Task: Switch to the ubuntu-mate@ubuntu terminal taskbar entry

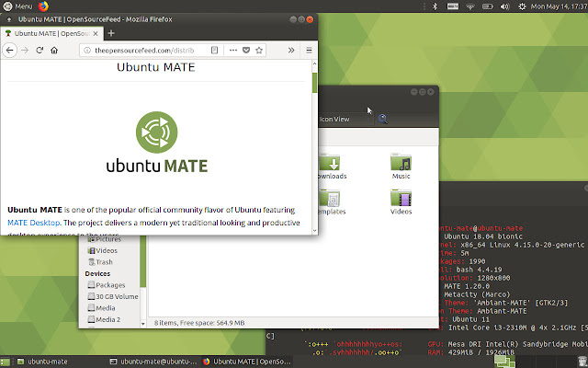Action: coord(153,362)
